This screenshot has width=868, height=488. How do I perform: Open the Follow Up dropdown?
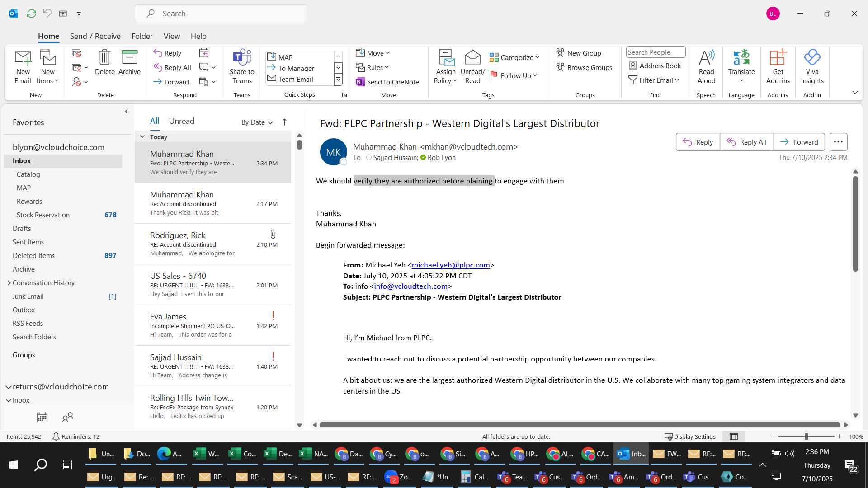coord(513,75)
